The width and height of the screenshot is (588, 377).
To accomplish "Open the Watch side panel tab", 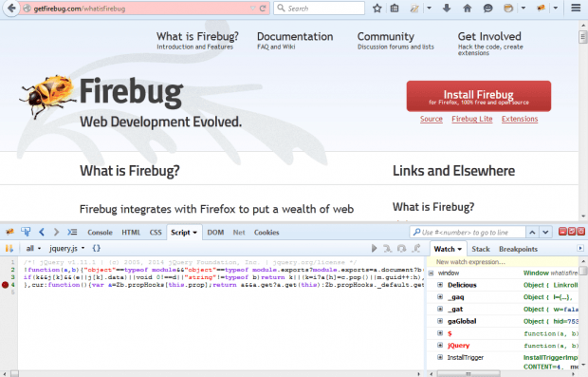I will click(x=448, y=249).
